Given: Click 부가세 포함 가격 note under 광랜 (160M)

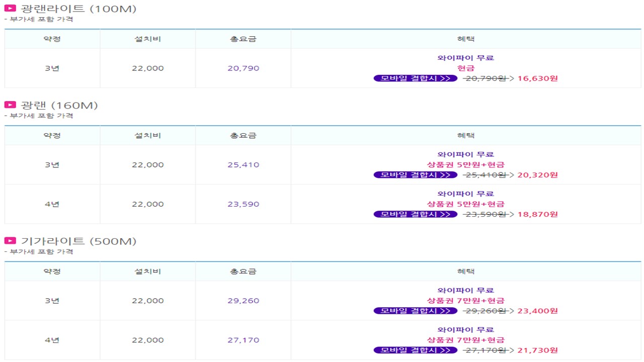Looking at the screenshot, I should coord(39,116).
